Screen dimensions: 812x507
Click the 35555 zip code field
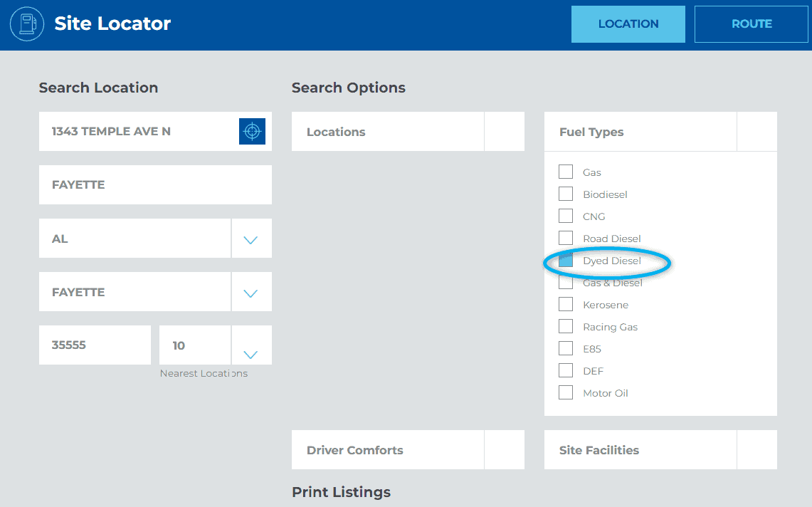[95, 345]
